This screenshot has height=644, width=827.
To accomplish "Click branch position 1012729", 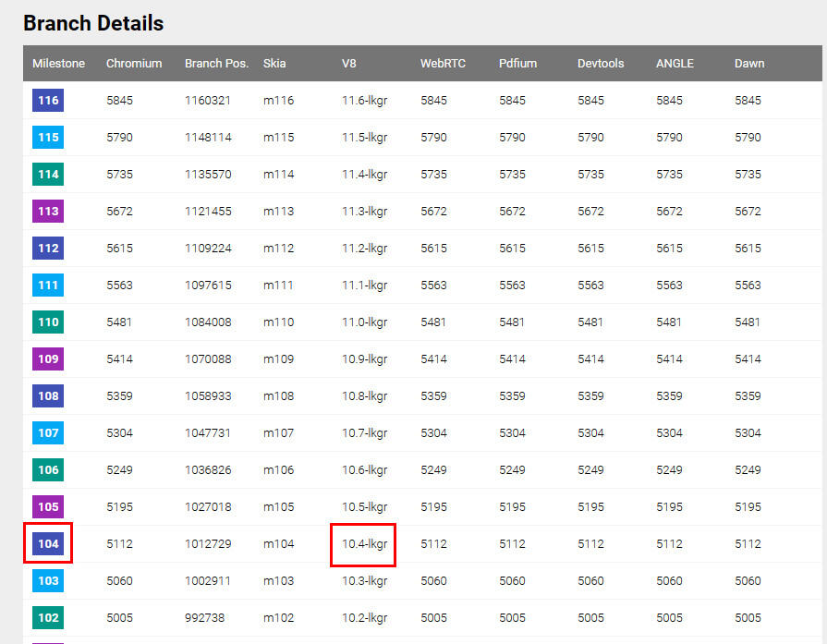I will (x=208, y=544).
